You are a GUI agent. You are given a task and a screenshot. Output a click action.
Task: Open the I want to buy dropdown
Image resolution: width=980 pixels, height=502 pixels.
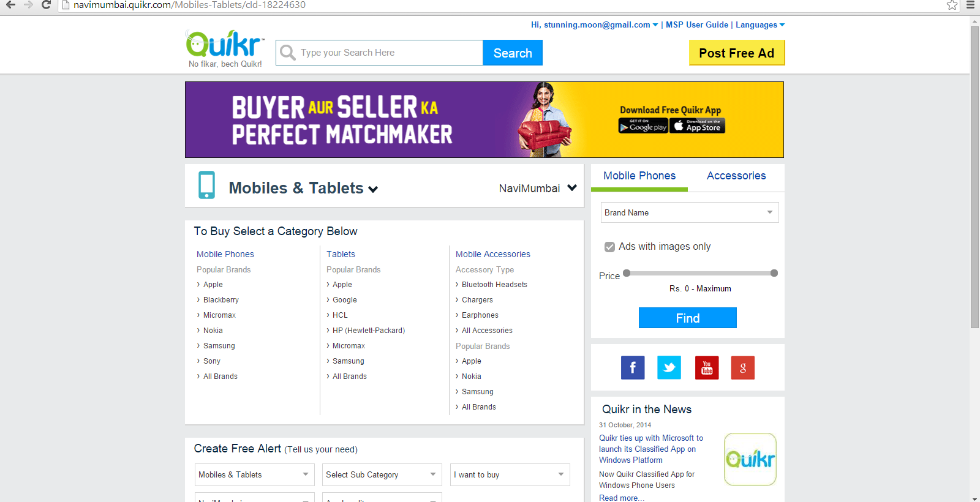tap(510, 474)
